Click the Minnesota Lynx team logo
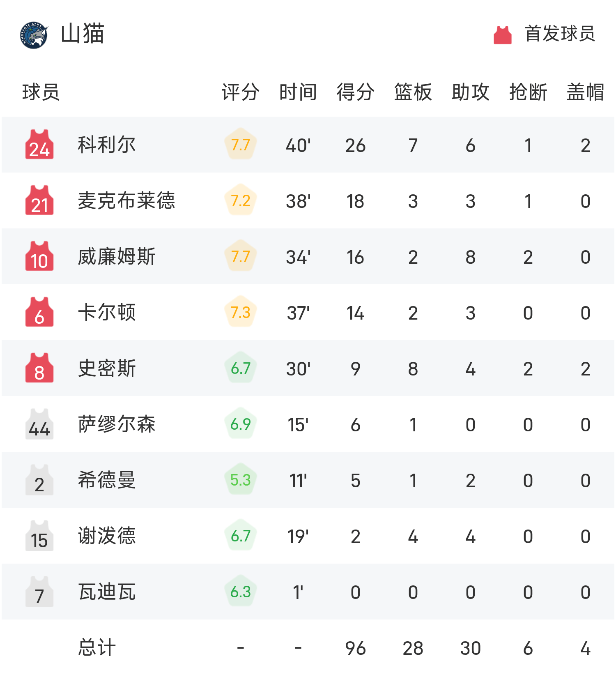The height and width of the screenshot is (677, 616). pyautogui.click(x=34, y=35)
